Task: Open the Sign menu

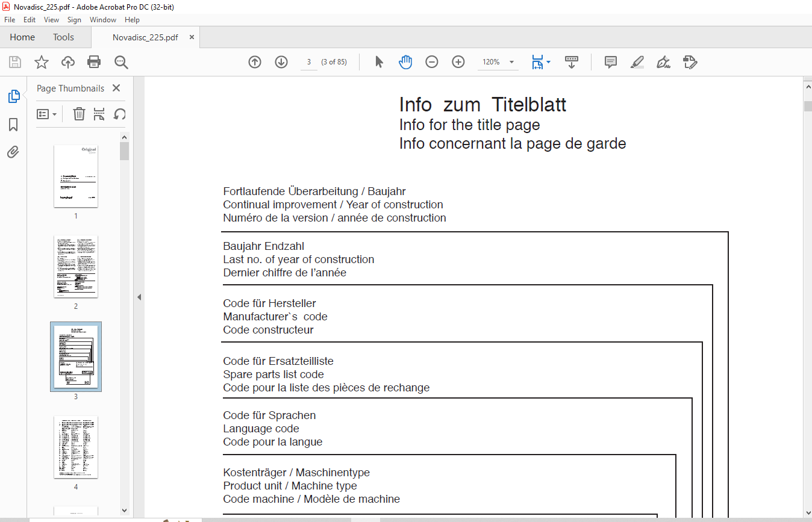Action: pyautogui.click(x=74, y=20)
